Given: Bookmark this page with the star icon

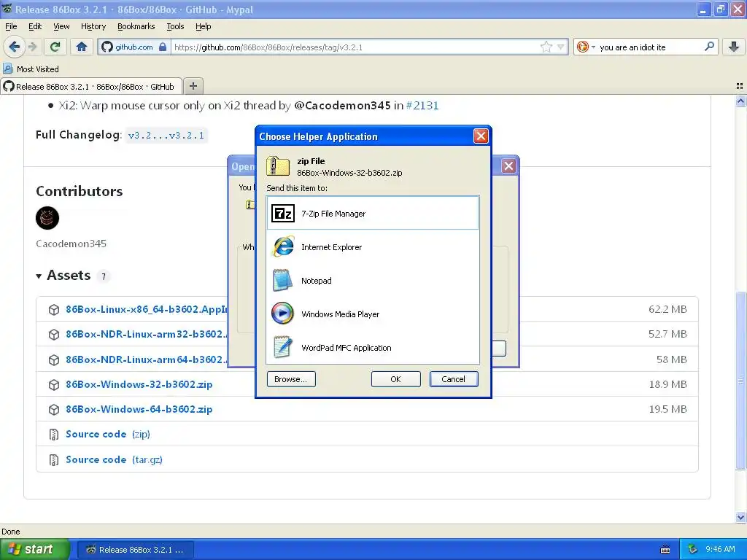Looking at the screenshot, I should click(x=546, y=47).
